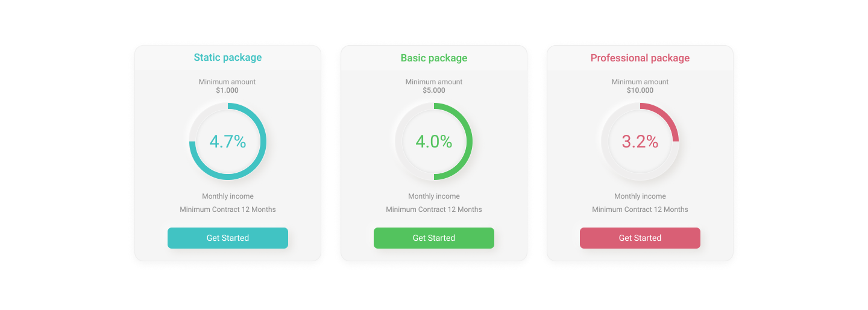Click the red 3.2% progress ring

pyautogui.click(x=640, y=141)
